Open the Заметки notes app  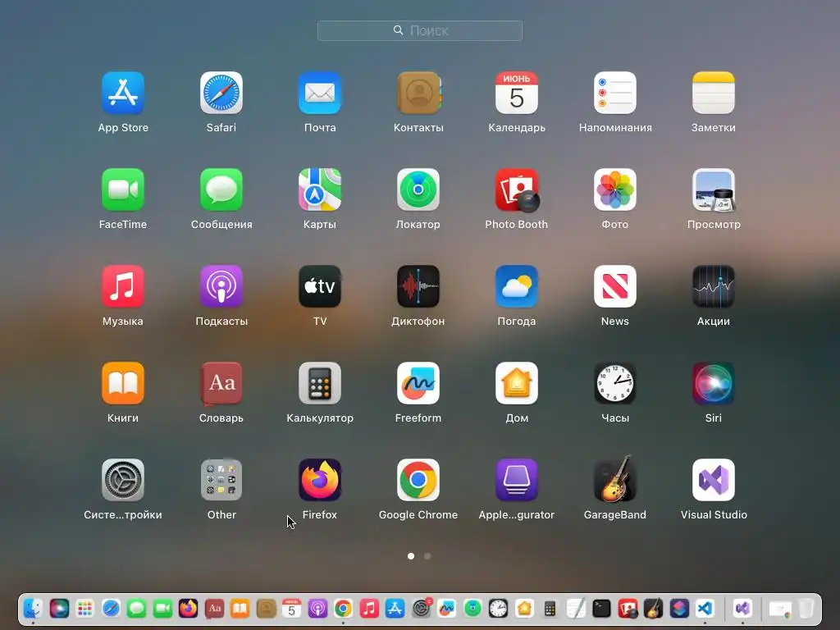pos(714,94)
